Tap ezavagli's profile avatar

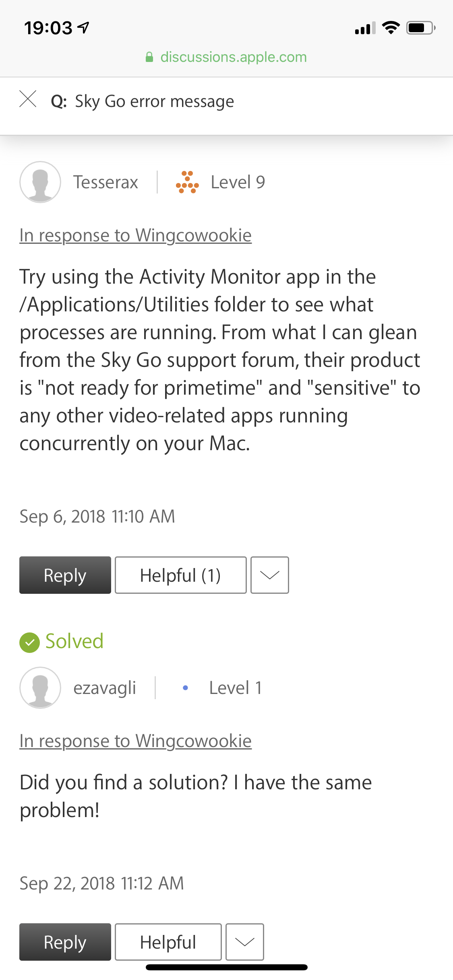[x=40, y=688]
